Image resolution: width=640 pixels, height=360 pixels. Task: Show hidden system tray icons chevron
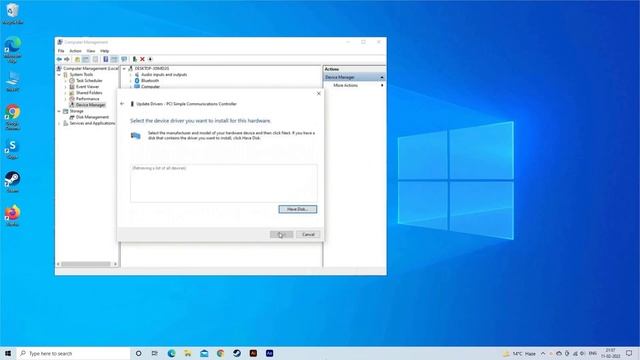pos(543,353)
